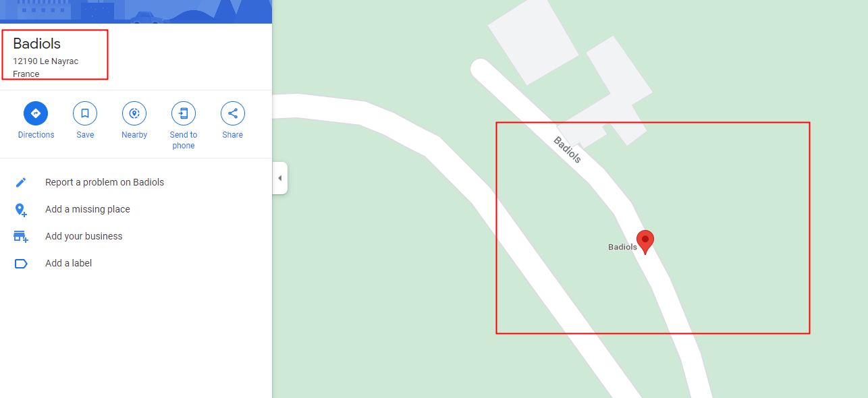Click the blue header illustration image
868x398 pixels.
(136, 11)
